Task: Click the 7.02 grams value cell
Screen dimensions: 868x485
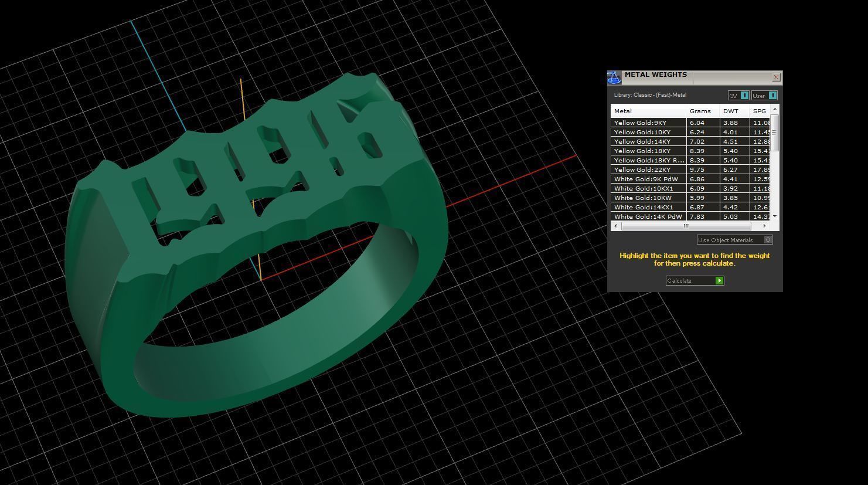Action: (x=703, y=141)
